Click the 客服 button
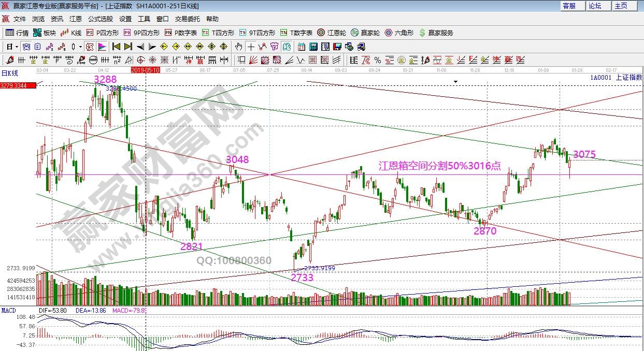This screenshot has height=351, width=644. (569, 6)
